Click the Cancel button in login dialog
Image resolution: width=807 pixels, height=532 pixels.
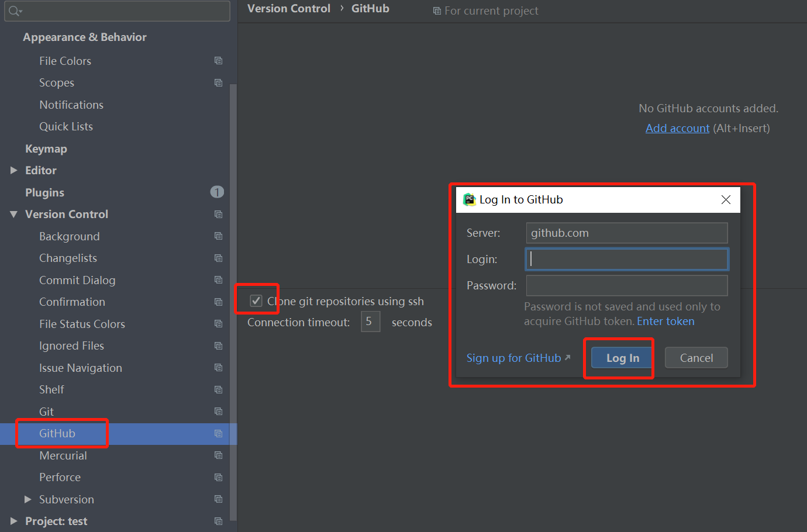click(x=696, y=358)
